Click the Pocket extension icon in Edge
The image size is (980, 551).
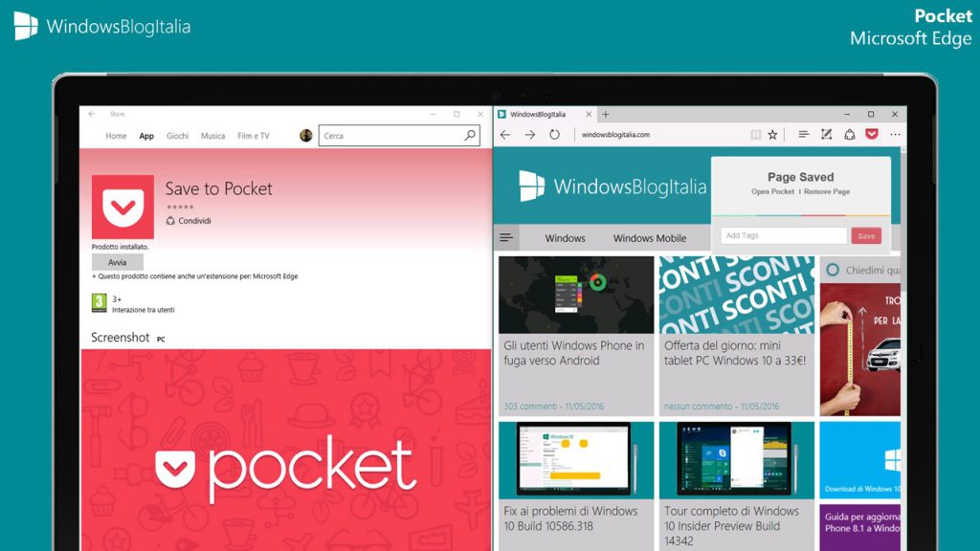(x=872, y=134)
